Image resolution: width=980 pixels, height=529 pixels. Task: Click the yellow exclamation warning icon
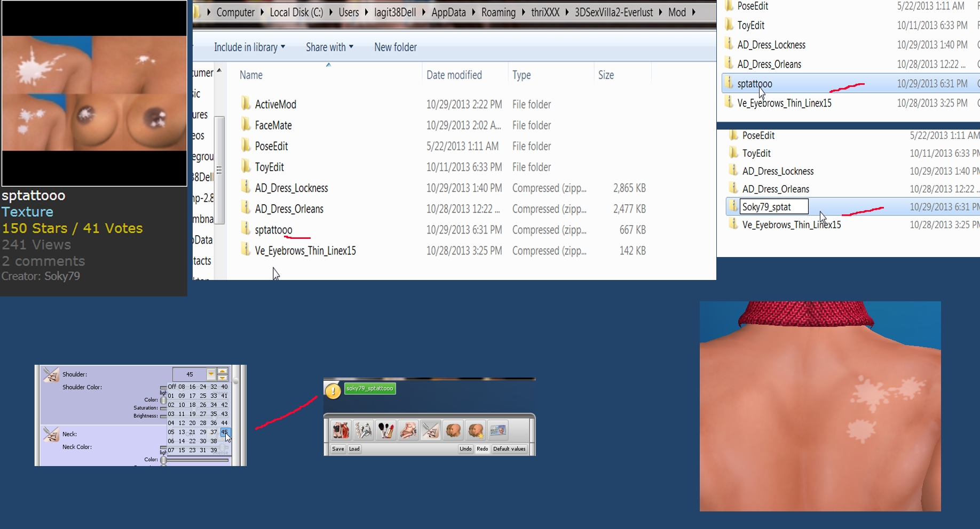tap(333, 391)
